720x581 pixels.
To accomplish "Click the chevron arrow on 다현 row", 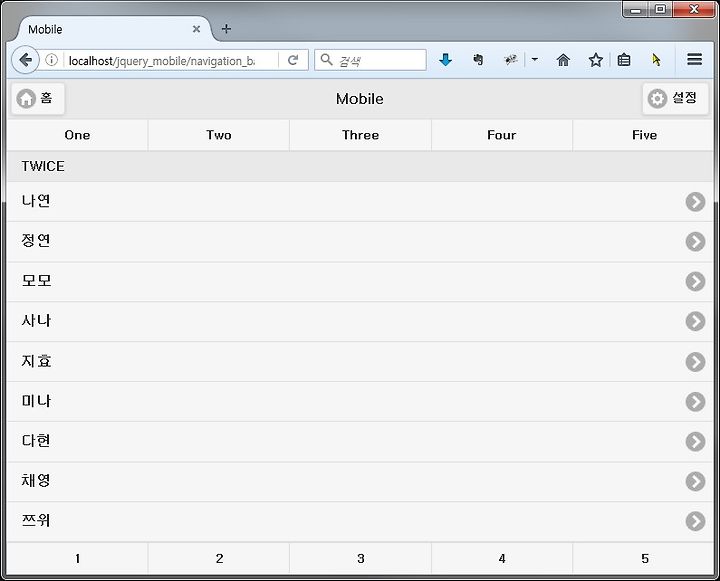I will [x=695, y=441].
